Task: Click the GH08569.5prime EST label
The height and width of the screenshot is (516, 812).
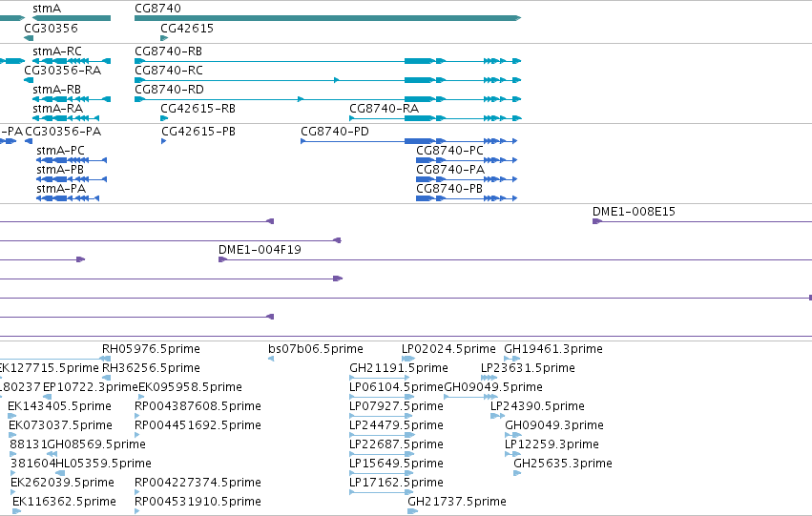Action: [x=96, y=444]
